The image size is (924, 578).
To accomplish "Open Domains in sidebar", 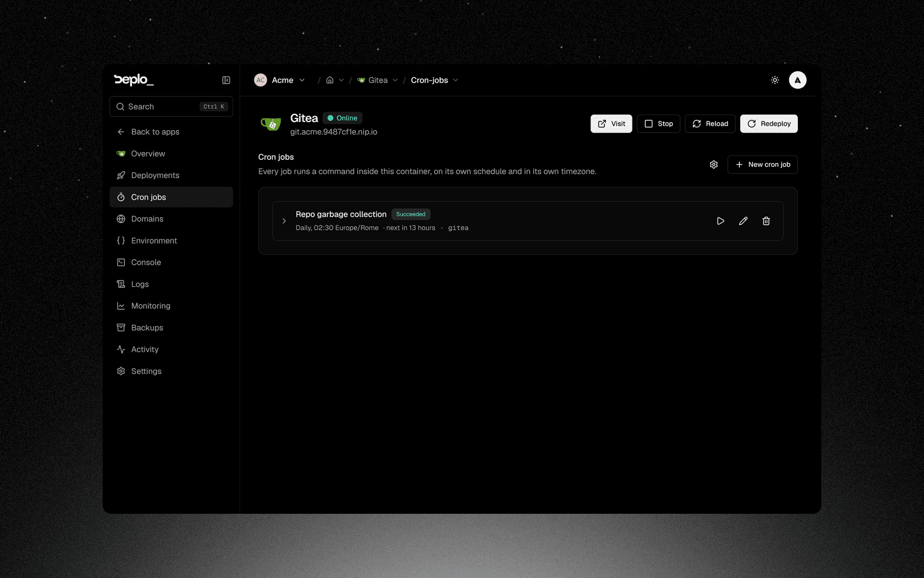I will click(171, 219).
